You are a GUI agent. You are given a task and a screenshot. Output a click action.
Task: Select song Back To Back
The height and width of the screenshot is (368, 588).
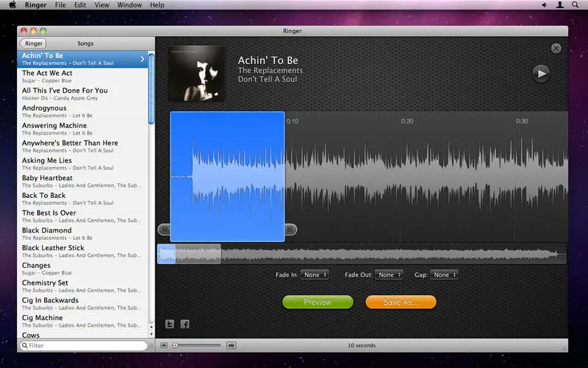pyautogui.click(x=82, y=199)
